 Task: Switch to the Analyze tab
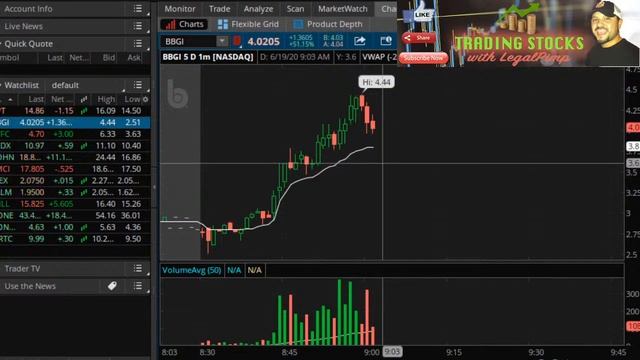[258, 9]
